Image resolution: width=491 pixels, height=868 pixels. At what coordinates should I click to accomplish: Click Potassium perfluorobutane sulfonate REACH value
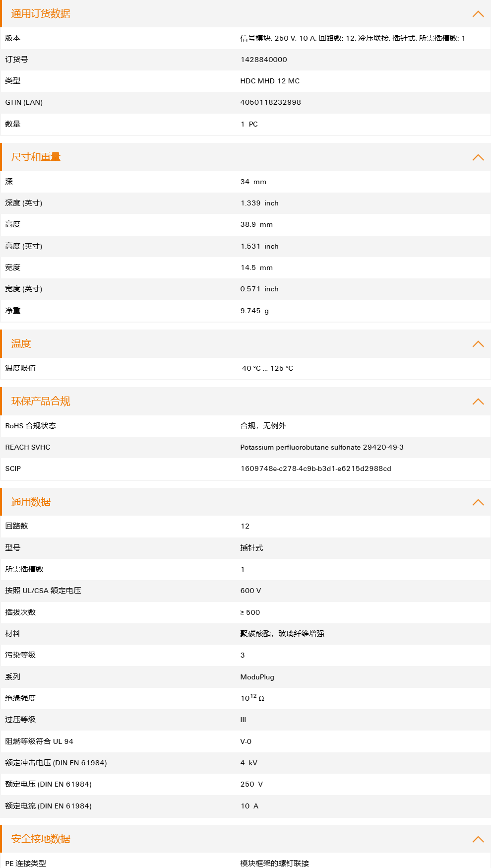322,447
